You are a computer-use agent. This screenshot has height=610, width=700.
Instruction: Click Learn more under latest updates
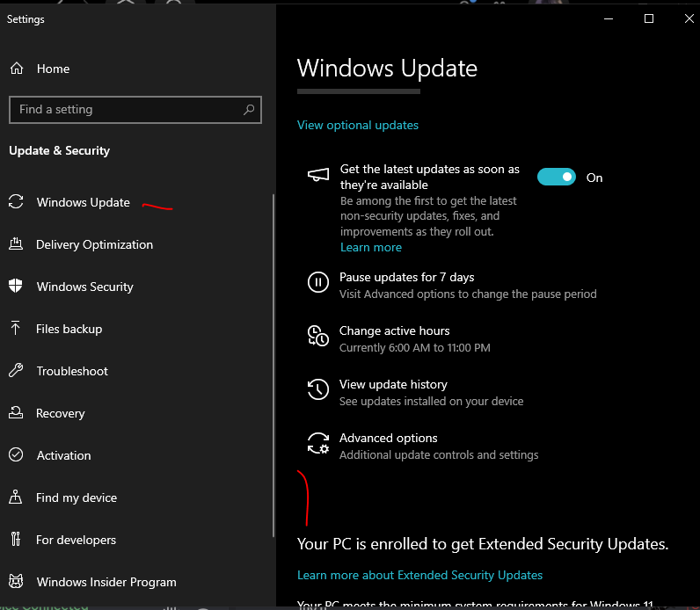click(x=371, y=247)
